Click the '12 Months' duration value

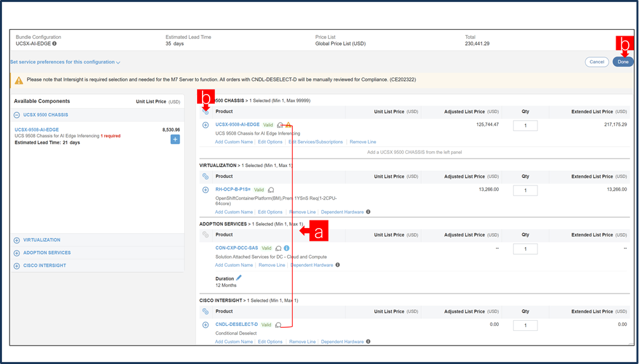click(x=226, y=285)
